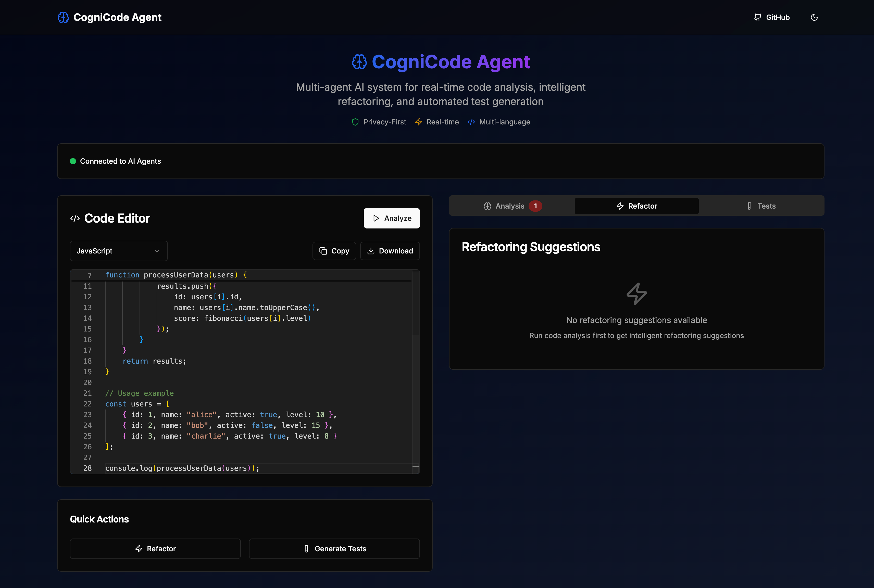The image size is (874, 588).
Task: Click Refactor in Quick Actions
Action: pyautogui.click(x=155, y=549)
